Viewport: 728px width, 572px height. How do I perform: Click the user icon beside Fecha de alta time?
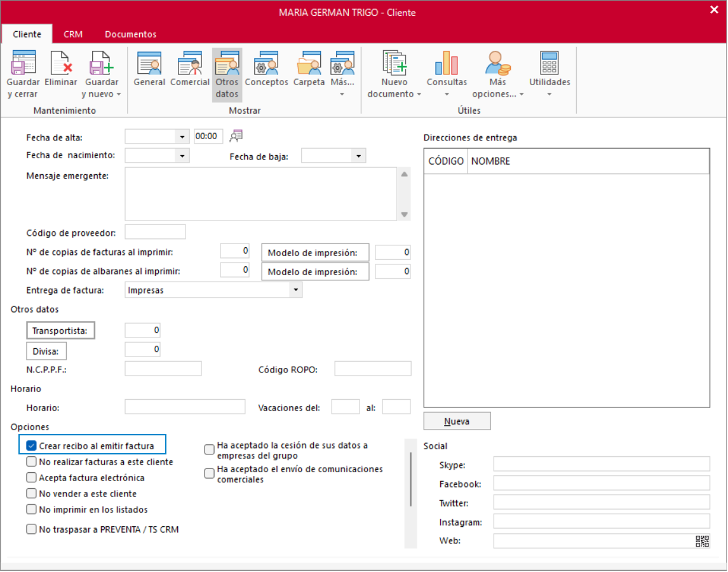(236, 135)
